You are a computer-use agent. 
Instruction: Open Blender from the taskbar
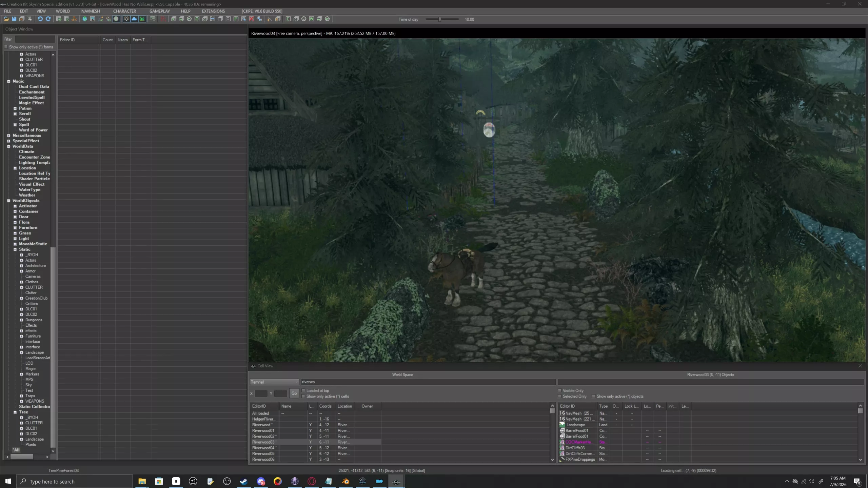coord(346,481)
